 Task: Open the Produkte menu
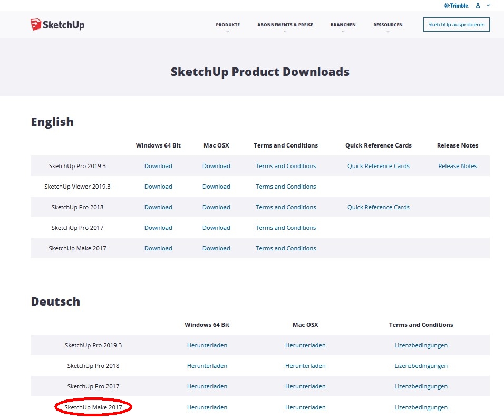click(x=228, y=25)
